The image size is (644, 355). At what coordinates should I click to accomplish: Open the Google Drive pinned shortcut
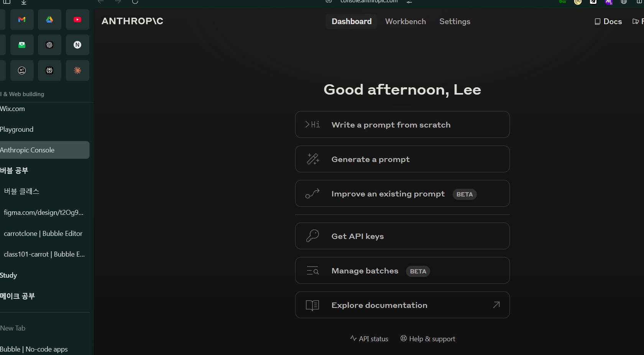(49, 20)
